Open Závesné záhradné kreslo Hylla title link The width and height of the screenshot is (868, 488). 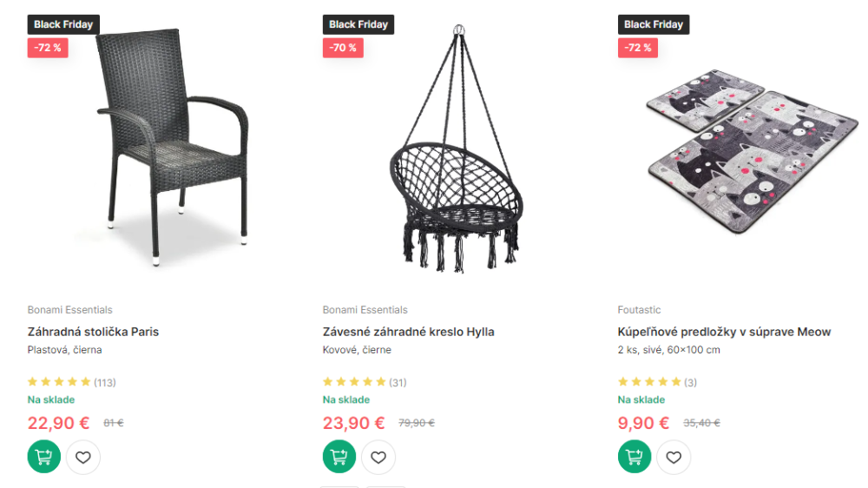pos(408,332)
